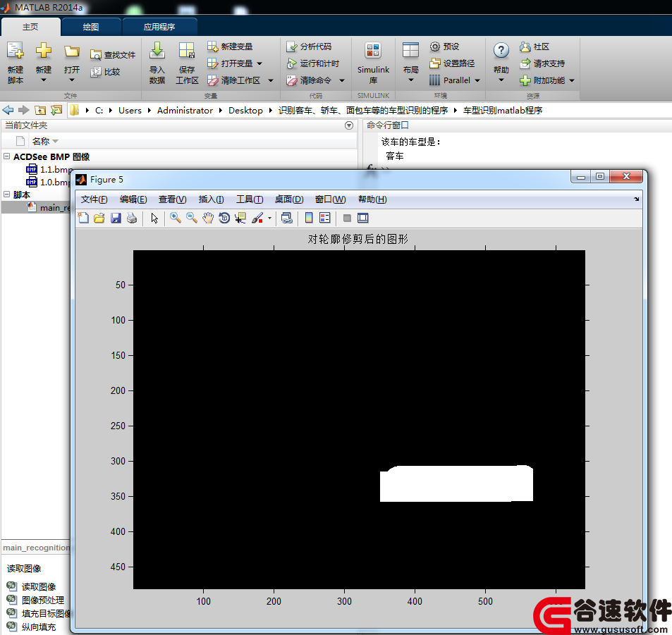
Task: Open the Clear Commands (清除命令) dropdown arrow
Action: (342, 80)
